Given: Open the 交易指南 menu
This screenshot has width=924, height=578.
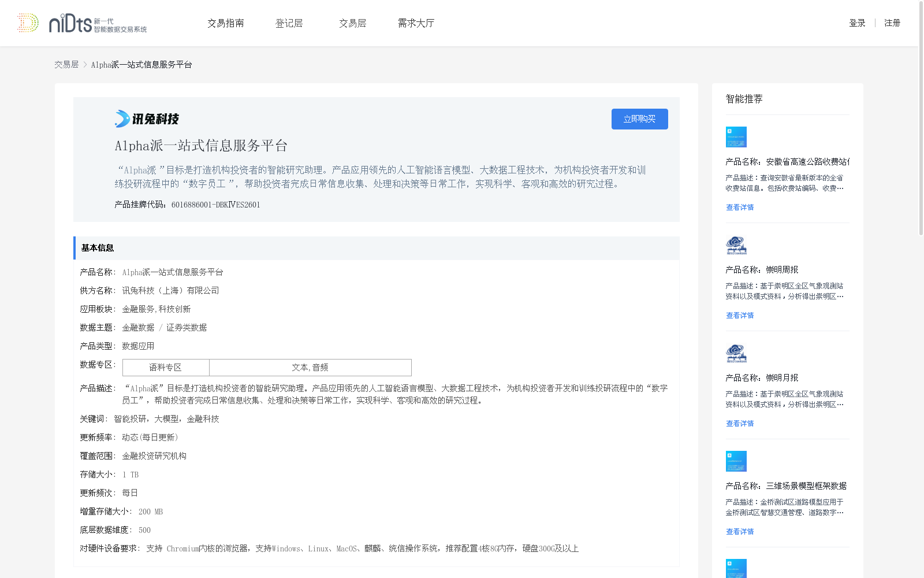Looking at the screenshot, I should coord(226,23).
